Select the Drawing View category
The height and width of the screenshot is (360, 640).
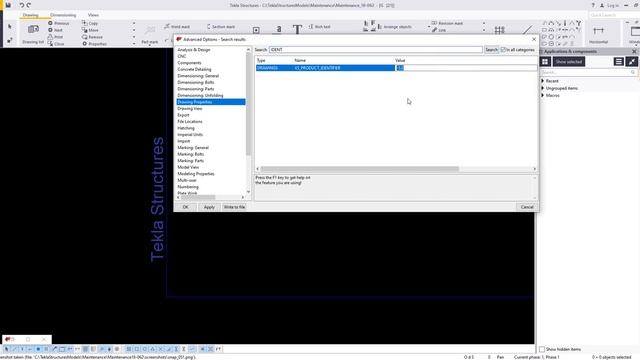tap(190, 109)
